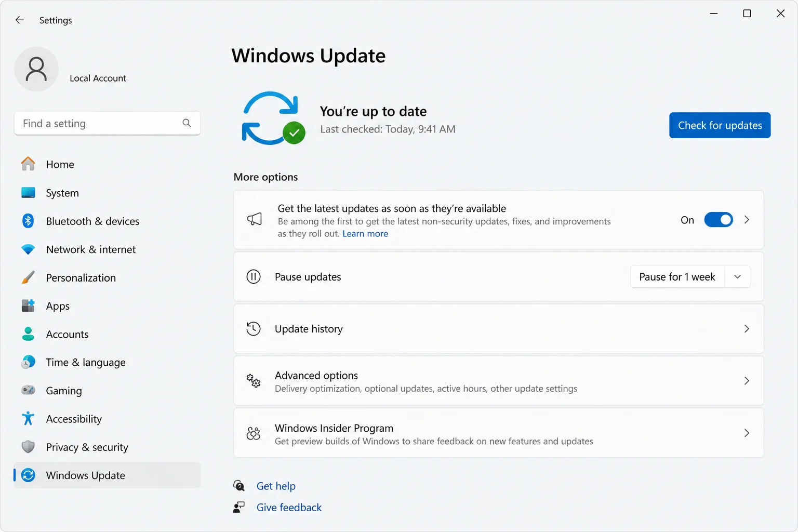
Task: Click the Windows Insider Program title text
Action: (x=334, y=428)
